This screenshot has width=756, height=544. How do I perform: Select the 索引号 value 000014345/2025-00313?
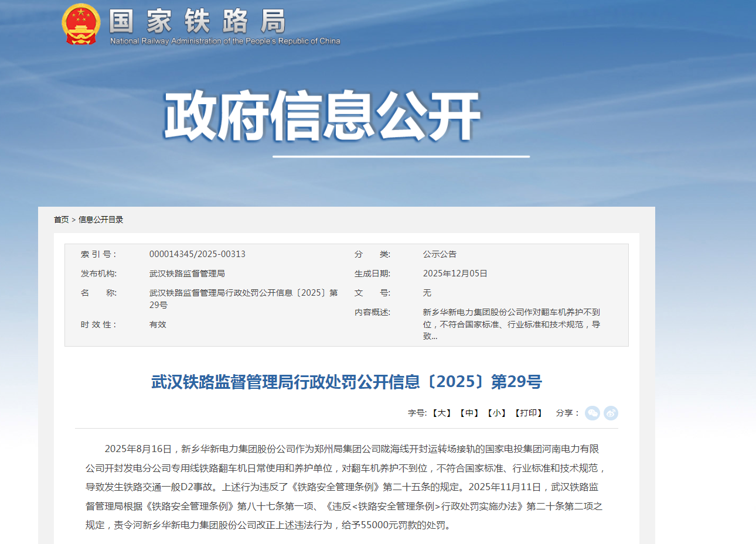point(198,254)
